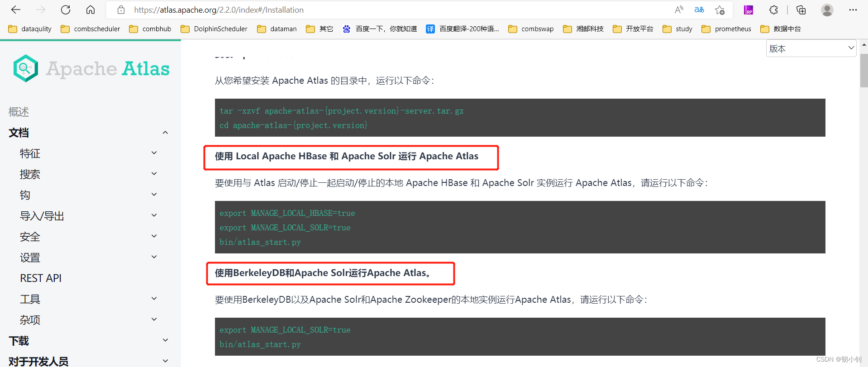Viewport: 868px width, 367px height.
Task: Expand the 对于开发人员 section chevron
Action: pos(165,361)
